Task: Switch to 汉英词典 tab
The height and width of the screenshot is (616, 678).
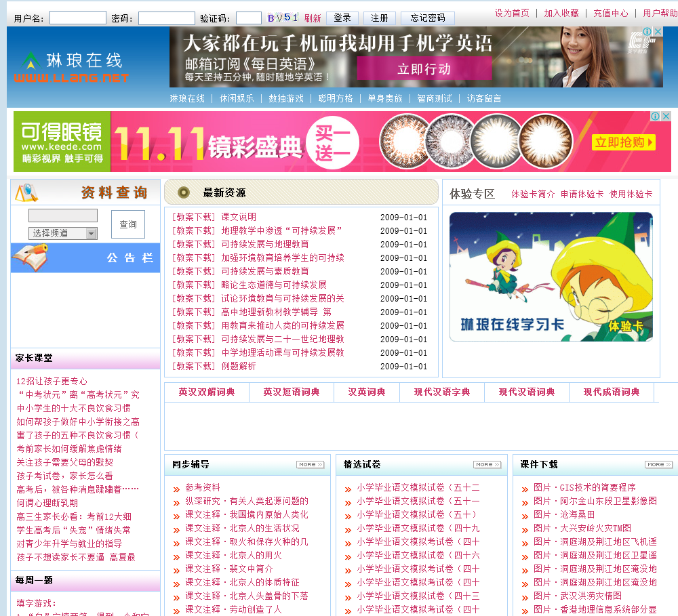Action: (x=367, y=392)
